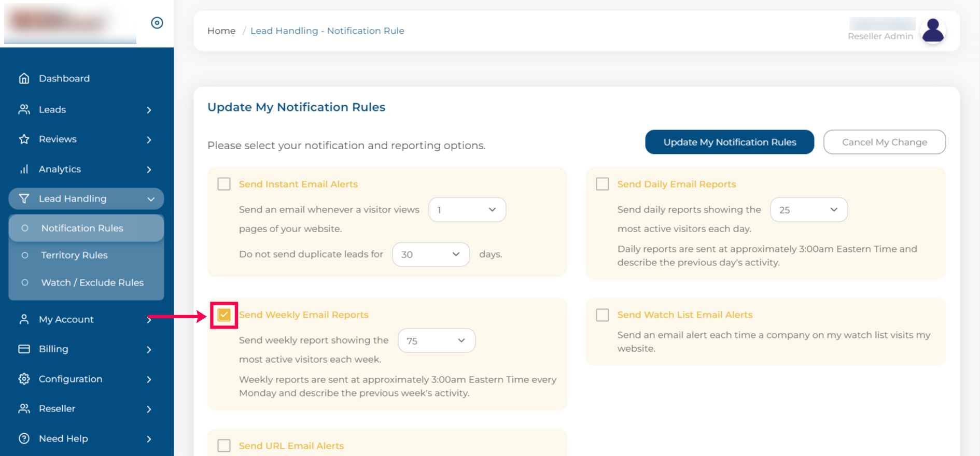Enable Send Daily Email Reports checkbox

603,184
